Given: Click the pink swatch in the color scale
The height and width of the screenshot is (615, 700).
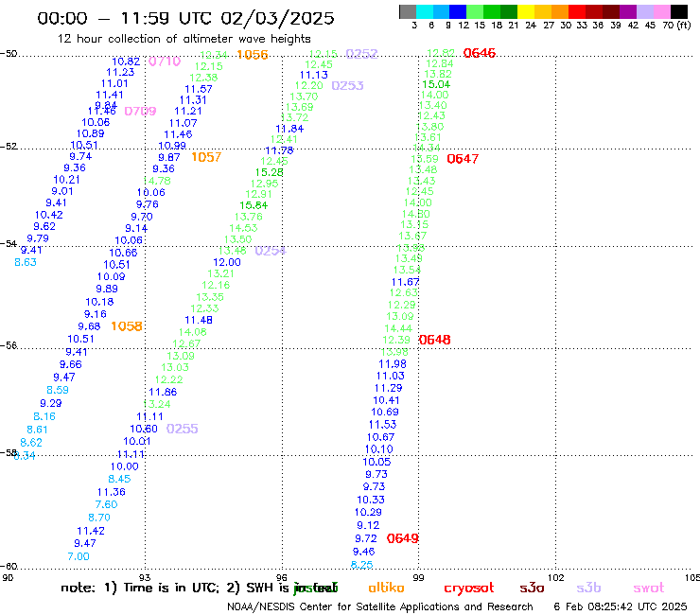Looking at the screenshot, I should coord(662,11).
